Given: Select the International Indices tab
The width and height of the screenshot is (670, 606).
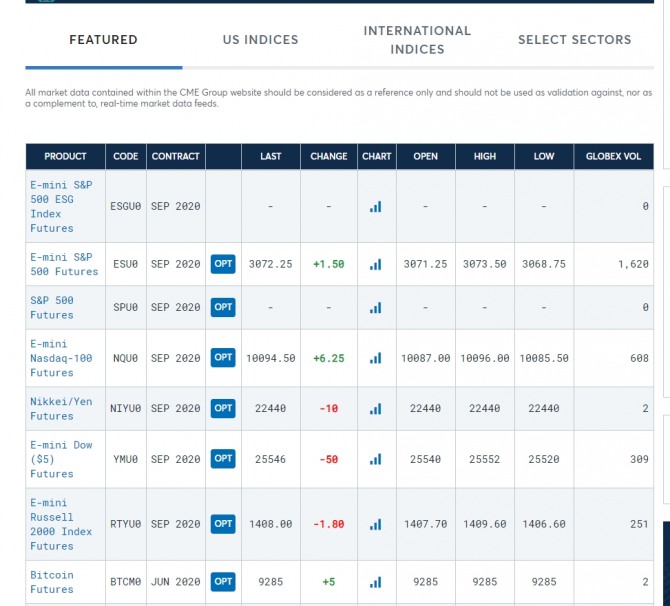Looking at the screenshot, I should [x=417, y=40].
